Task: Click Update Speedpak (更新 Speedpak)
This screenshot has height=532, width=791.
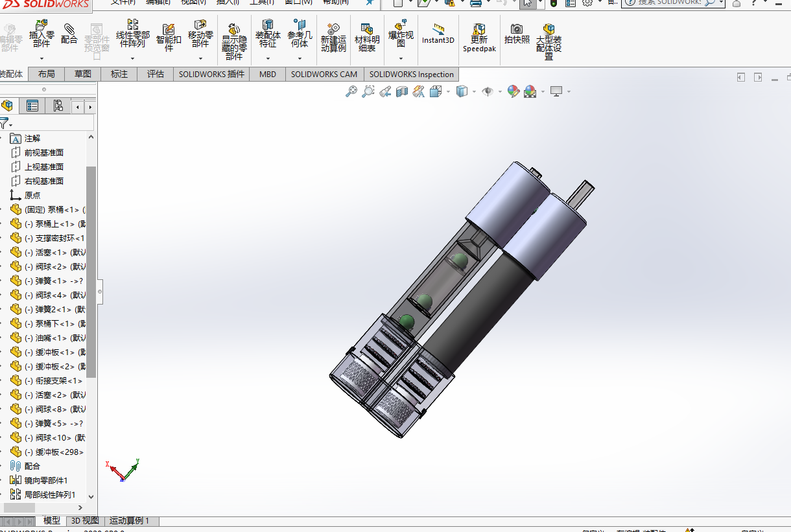Action: 479,38
